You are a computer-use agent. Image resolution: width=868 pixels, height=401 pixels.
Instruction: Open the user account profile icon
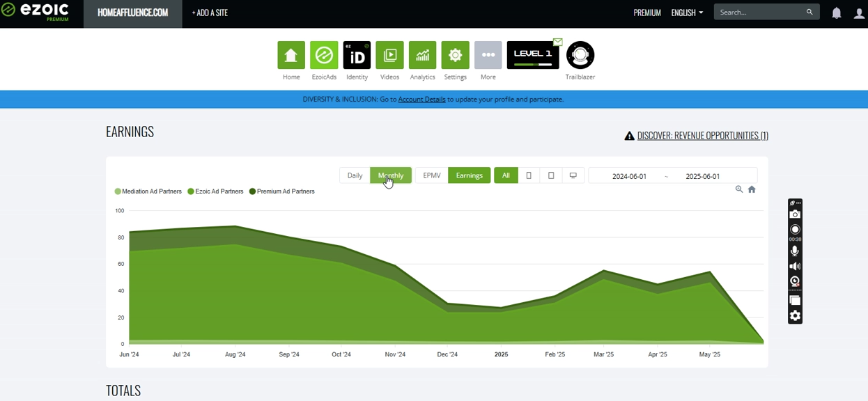[859, 13]
